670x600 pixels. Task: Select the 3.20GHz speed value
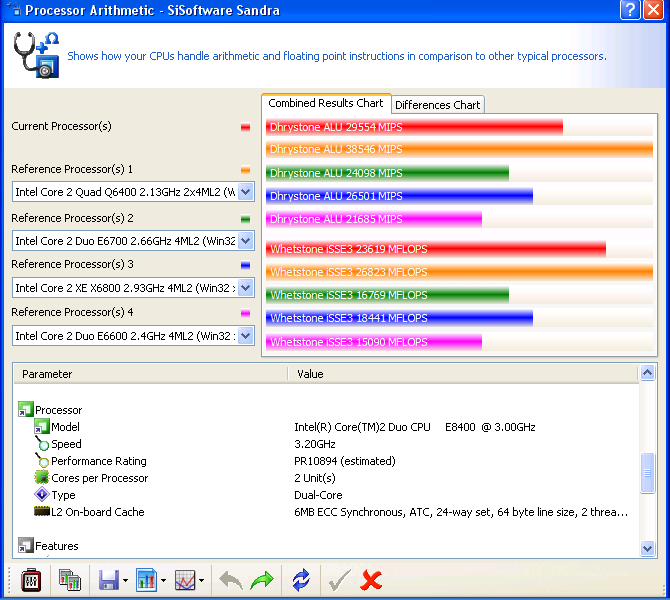point(314,444)
